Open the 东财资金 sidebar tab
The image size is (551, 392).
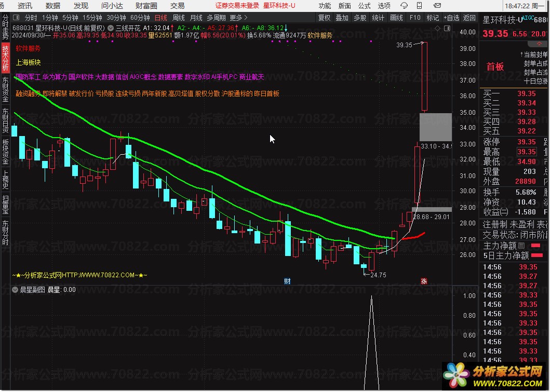tap(5, 89)
